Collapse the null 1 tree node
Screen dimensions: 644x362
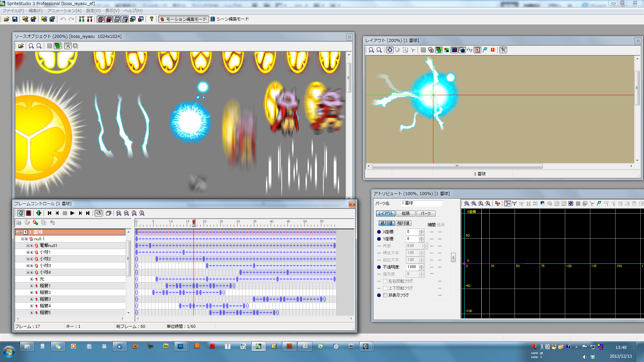[x=22, y=239]
